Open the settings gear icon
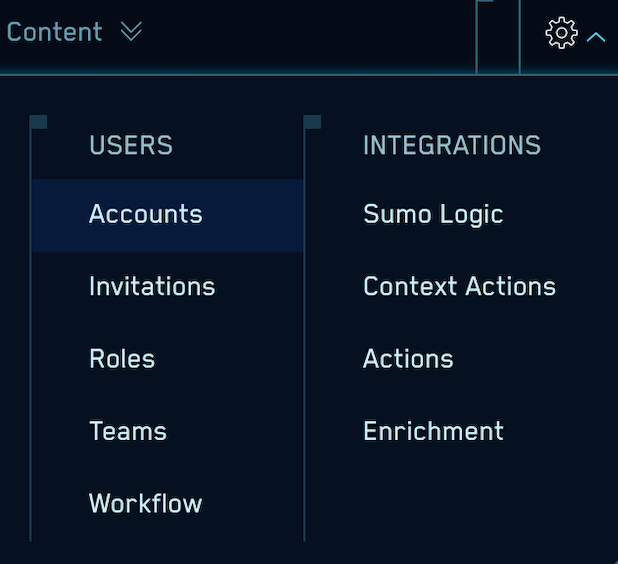 pyautogui.click(x=561, y=33)
